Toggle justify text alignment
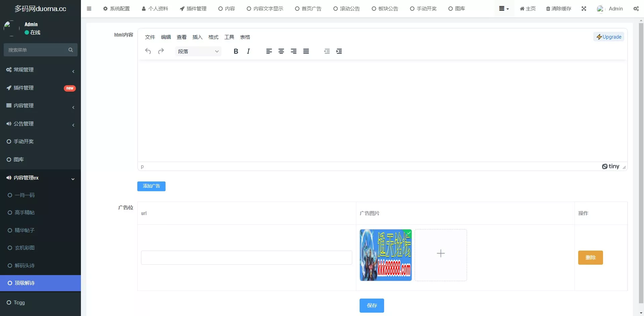This screenshot has height=316, width=644. pos(306,51)
